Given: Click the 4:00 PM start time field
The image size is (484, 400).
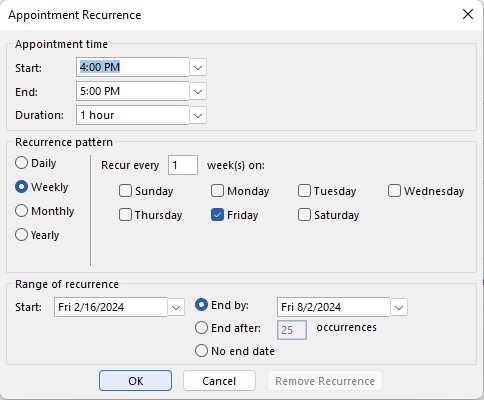Looking at the screenshot, I should (133, 67).
